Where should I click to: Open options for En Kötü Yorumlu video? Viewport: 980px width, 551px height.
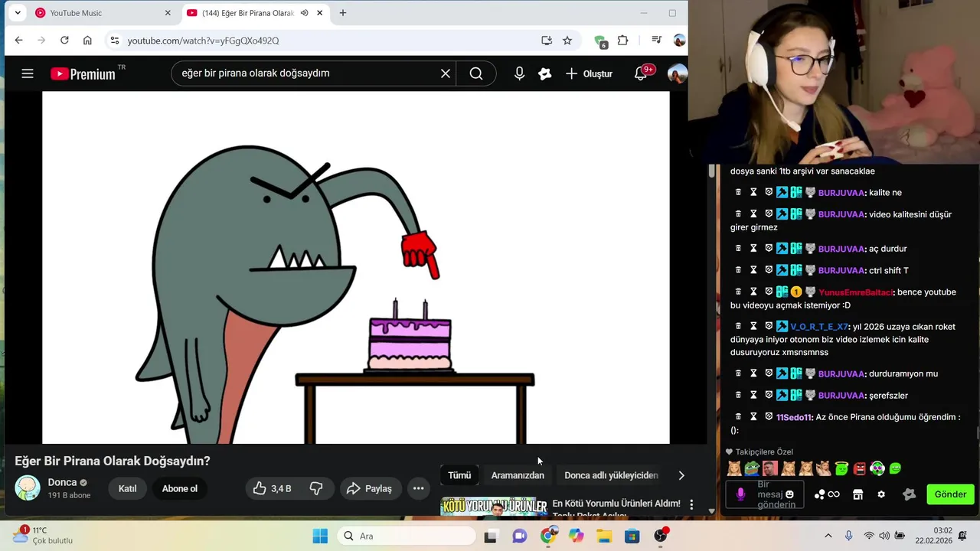[x=691, y=505]
